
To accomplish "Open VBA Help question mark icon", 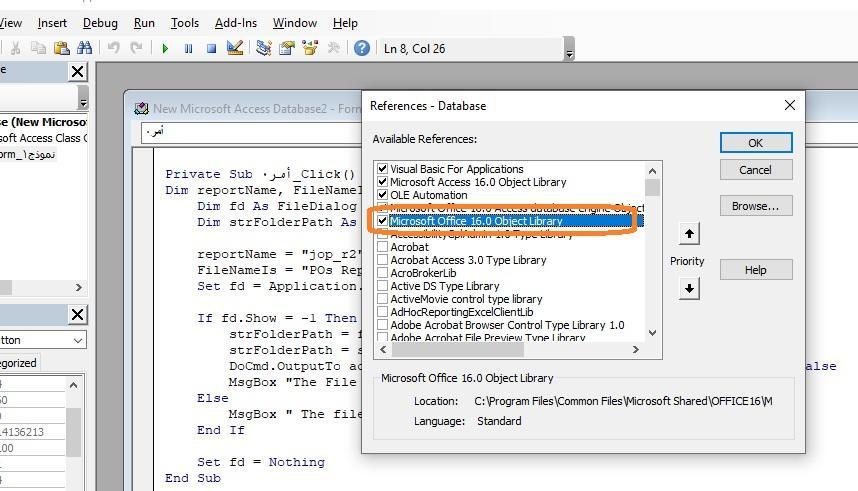I will [362, 49].
